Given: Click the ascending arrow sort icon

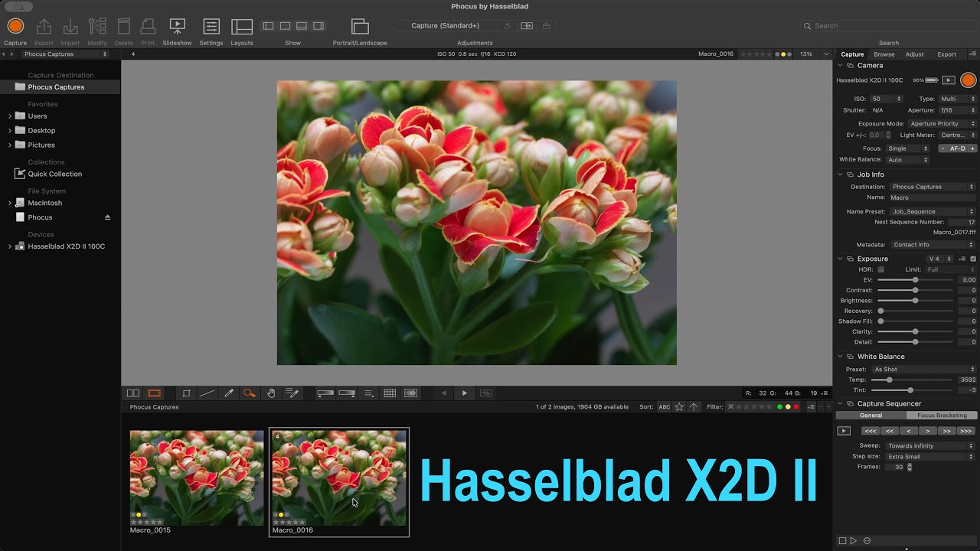Looking at the screenshot, I should (694, 407).
